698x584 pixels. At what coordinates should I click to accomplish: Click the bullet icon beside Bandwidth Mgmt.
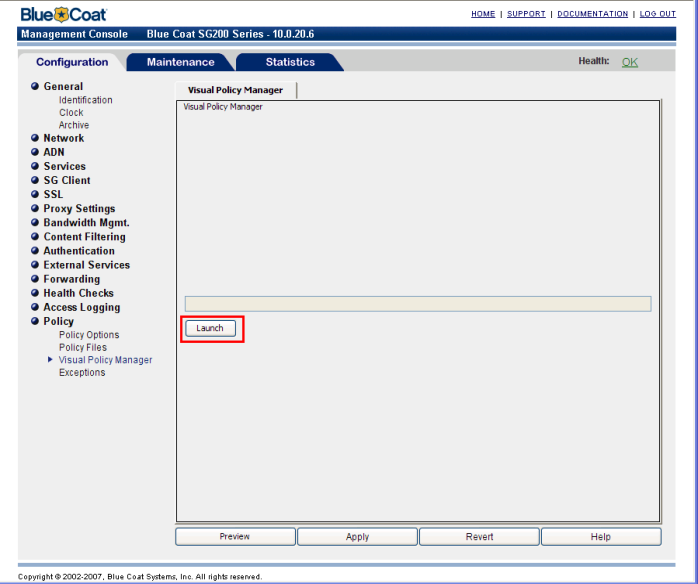click(x=35, y=222)
